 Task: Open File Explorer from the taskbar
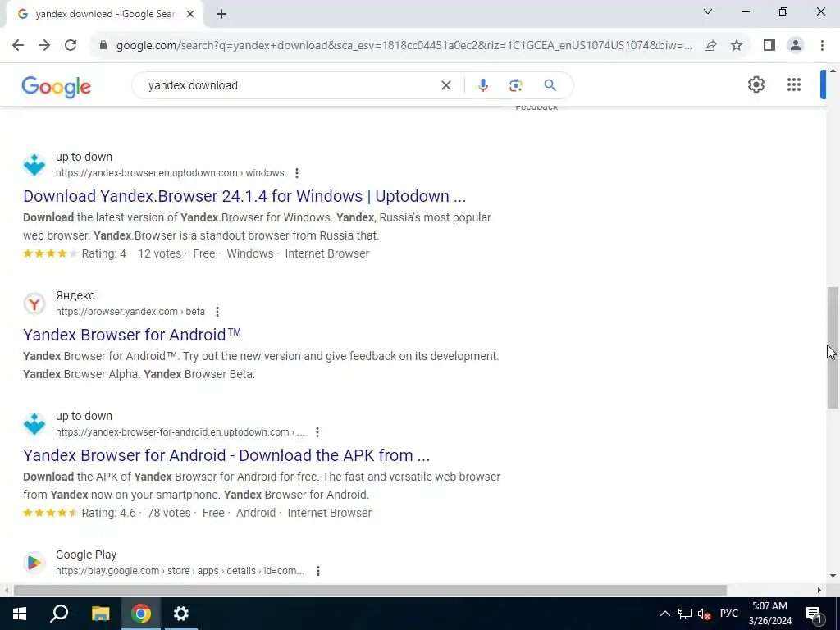pyautogui.click(x=100, y=614)
